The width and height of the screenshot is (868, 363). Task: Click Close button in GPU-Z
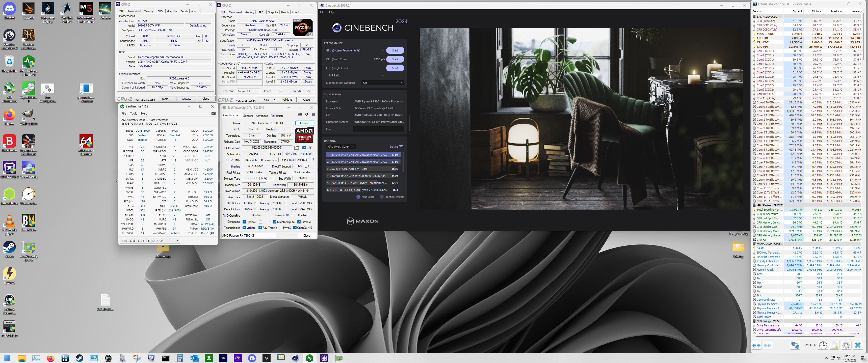point(306,235)
